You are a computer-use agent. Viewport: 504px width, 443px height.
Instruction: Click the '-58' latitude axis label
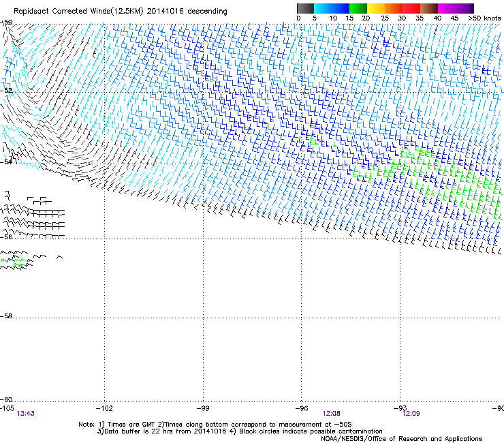click(6, 316)
